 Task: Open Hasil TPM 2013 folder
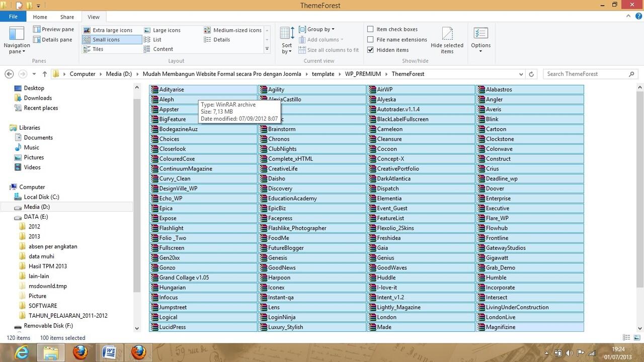[48, 266]
